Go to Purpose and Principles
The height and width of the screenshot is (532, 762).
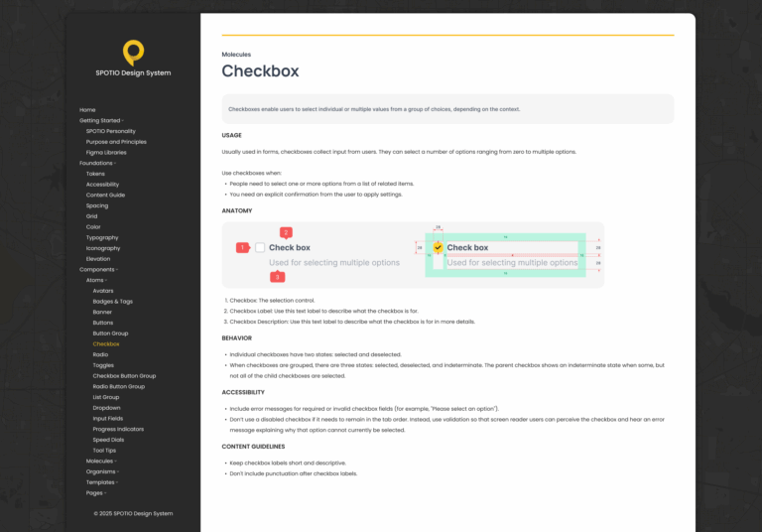(x=116, y=142)
